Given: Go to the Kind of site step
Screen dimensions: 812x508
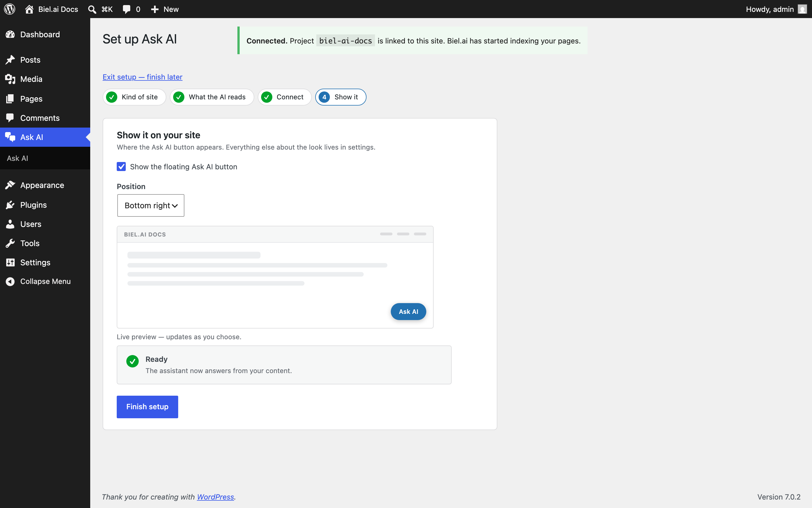Looking at the screenshot, I should click(134, 97).
